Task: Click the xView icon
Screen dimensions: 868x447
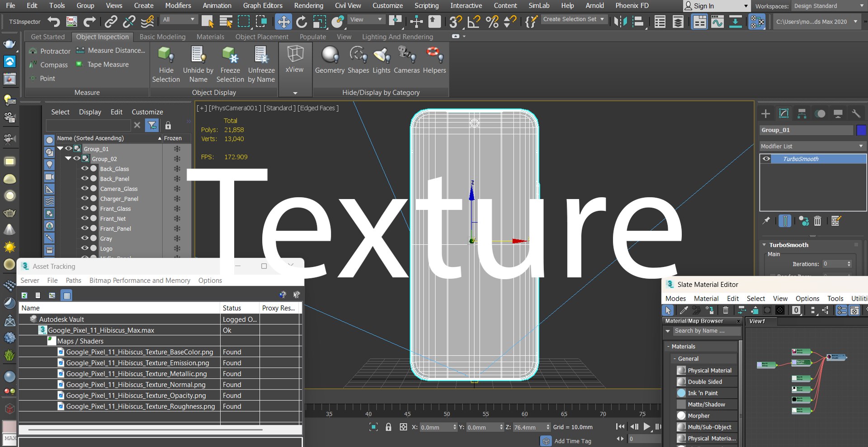Action: point(295,54)
